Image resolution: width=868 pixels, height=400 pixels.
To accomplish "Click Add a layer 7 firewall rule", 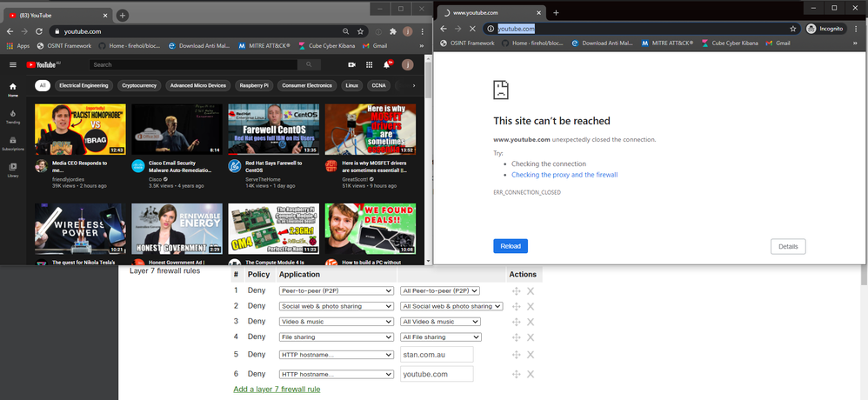I will 277,389.
